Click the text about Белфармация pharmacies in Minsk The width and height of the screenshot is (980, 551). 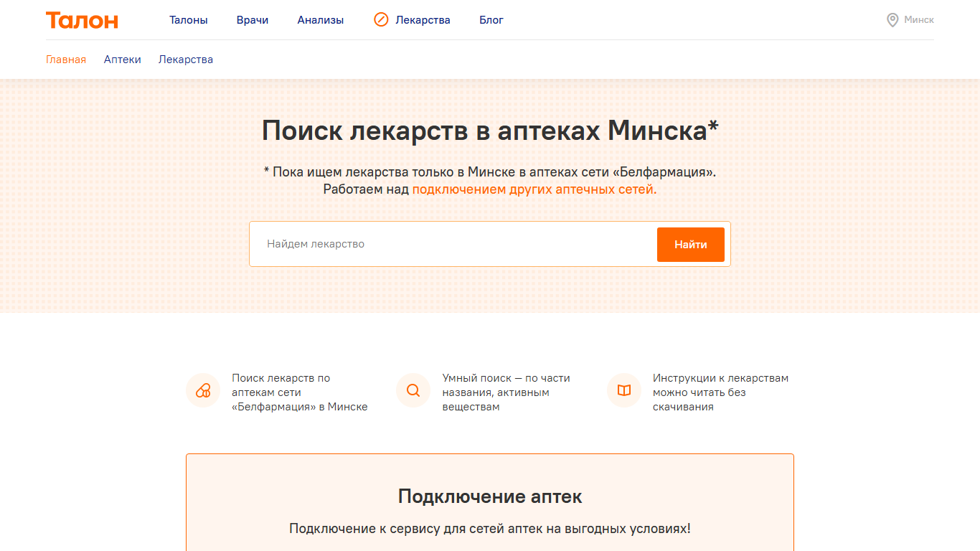pos(300,392)
